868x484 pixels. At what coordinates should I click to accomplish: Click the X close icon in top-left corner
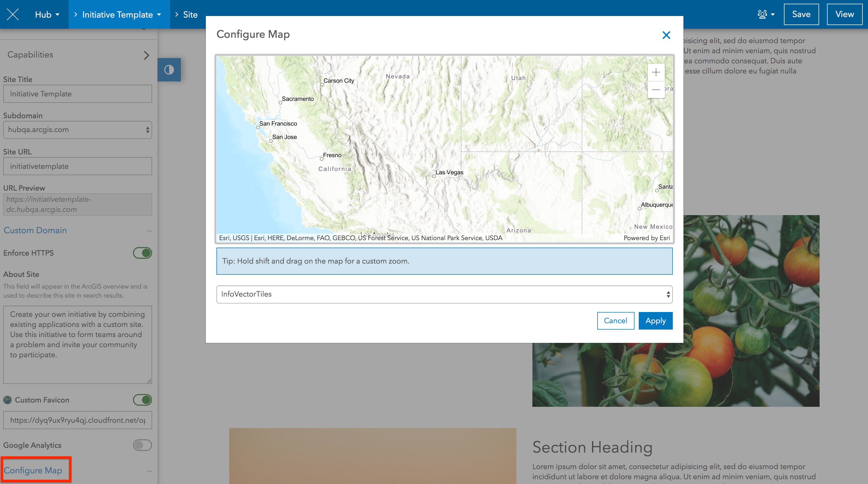[13, 14]
